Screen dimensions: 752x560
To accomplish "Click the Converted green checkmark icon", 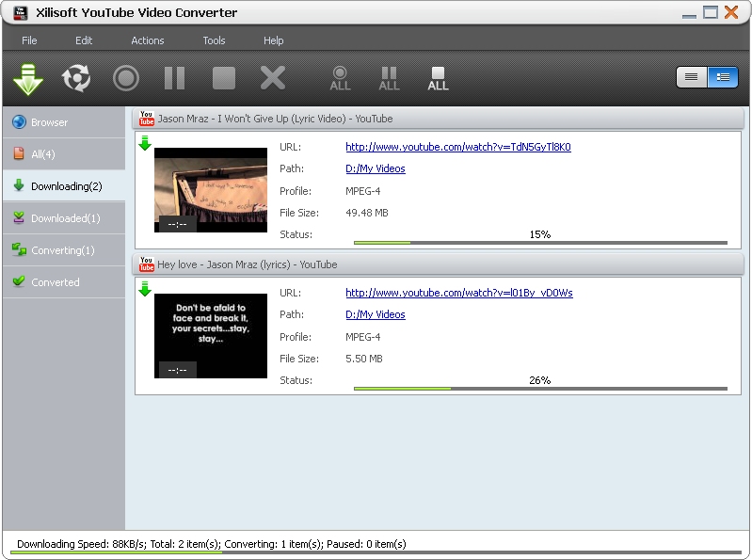I will (19, 281).
